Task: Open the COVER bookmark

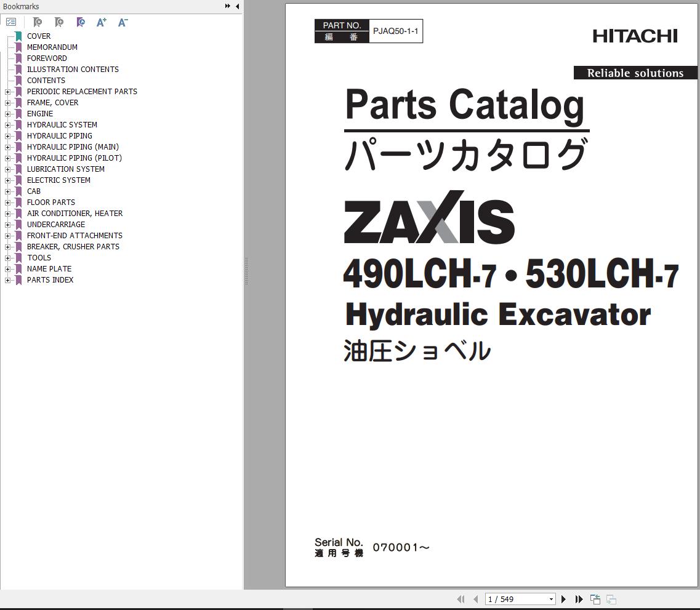Action: point(39,36)
